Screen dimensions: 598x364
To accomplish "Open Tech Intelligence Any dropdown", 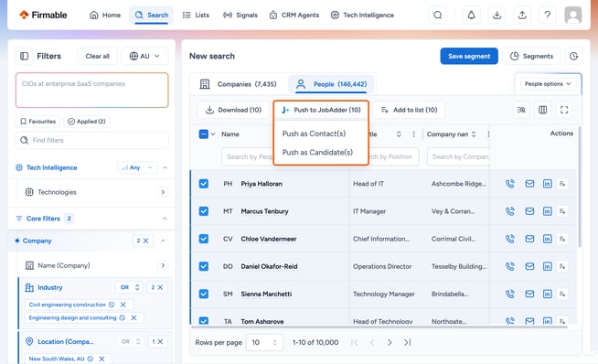I will [x=137, y=167].
